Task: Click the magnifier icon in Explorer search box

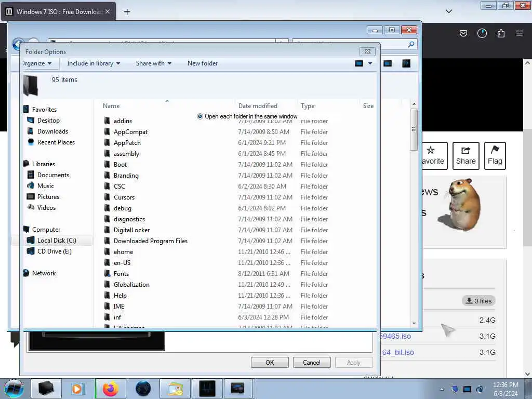Action: click(411, 45)
